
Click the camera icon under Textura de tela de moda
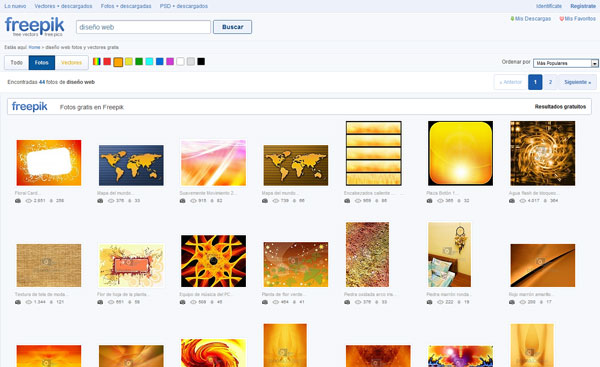(18, 302)
